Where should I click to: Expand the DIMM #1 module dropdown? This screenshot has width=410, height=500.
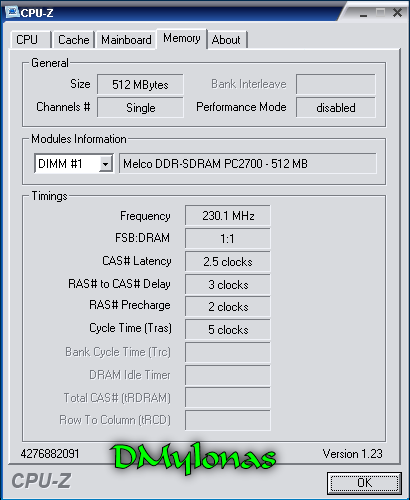tap(105, 164)
